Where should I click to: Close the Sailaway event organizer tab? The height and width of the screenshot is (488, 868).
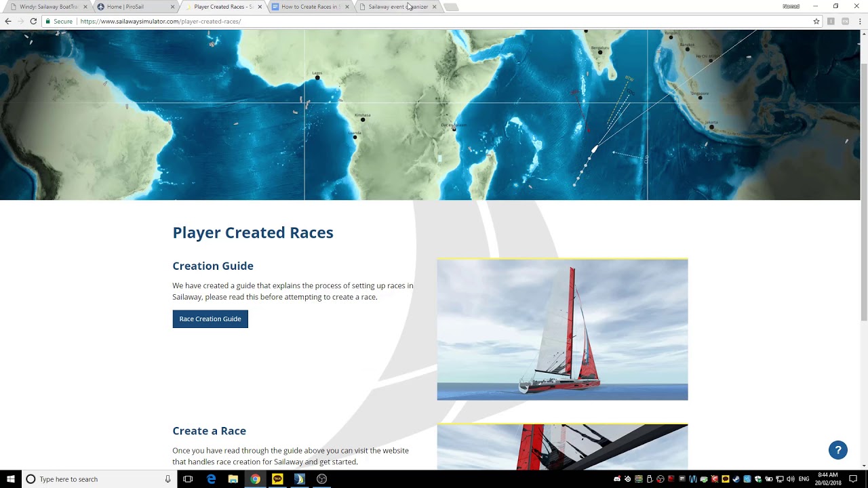pyautogui.click(x=434, y=7)
